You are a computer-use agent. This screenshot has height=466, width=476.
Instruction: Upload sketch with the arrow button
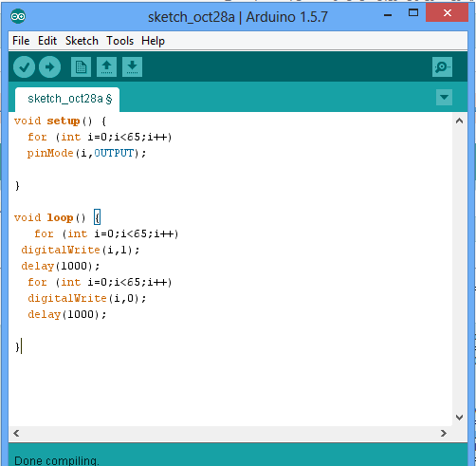coord(49,67)
